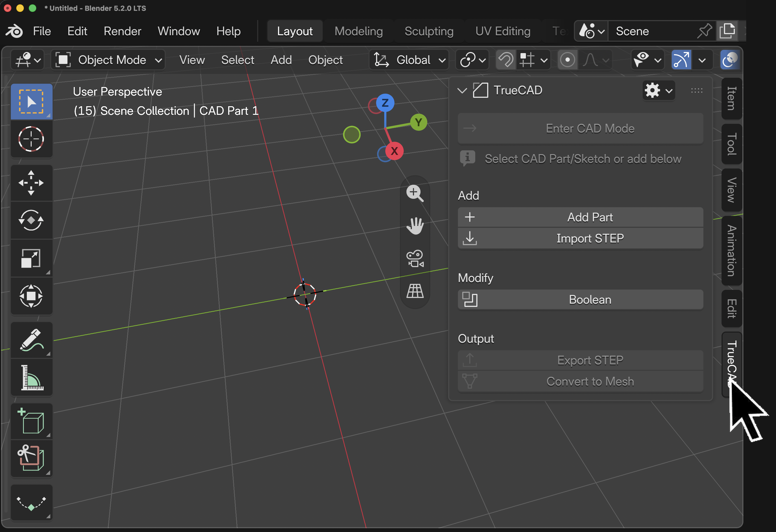776x532 pixels.
Task: Click the Boolean button
Action: tap(580, 300)
